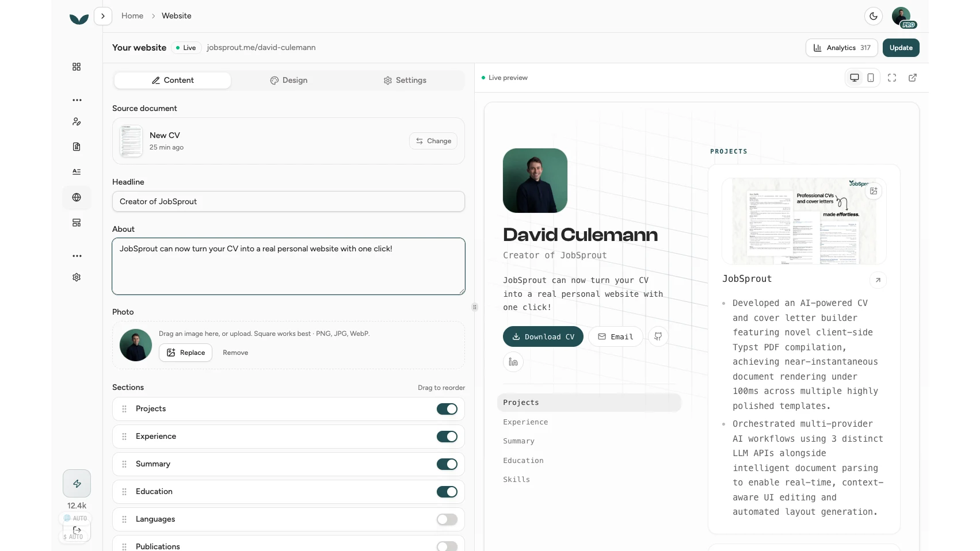
Task: Open the templates layout icon in sidebar
Action: click(77, 223)
